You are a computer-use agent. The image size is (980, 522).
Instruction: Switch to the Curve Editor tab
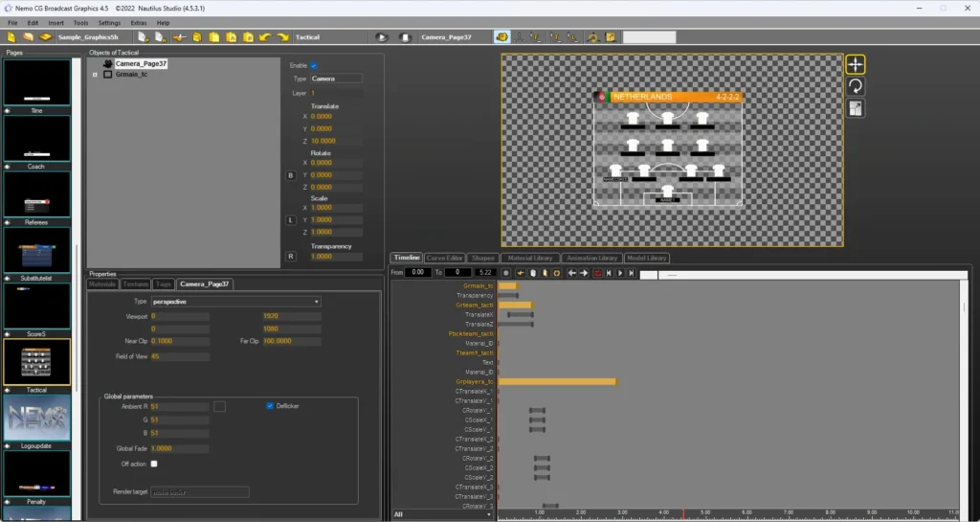444,258
